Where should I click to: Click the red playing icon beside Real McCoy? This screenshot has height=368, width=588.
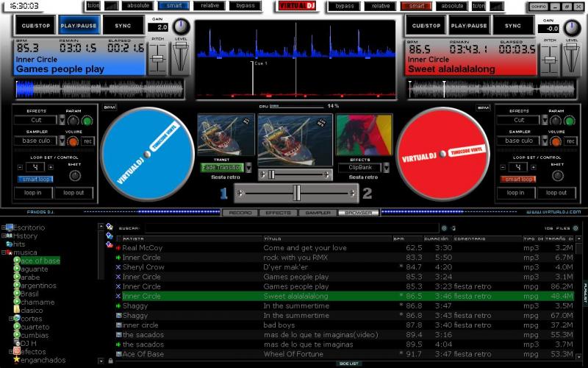tap(118, 248)
